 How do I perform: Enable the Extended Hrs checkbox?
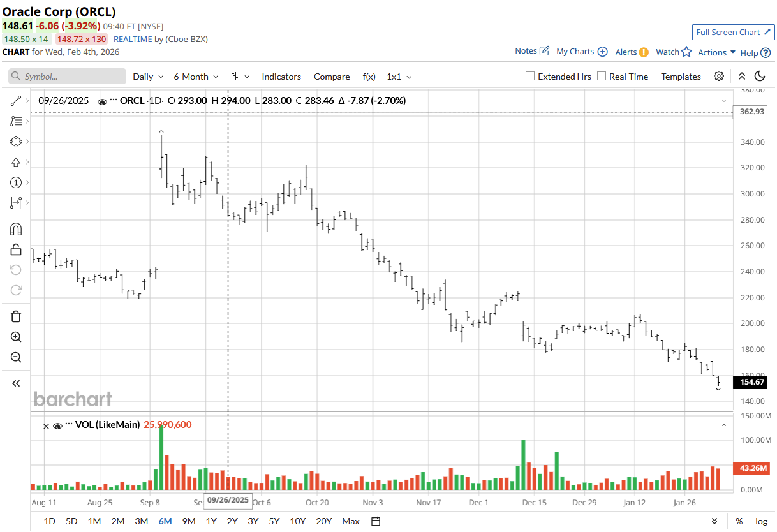[x=529, y=76]
